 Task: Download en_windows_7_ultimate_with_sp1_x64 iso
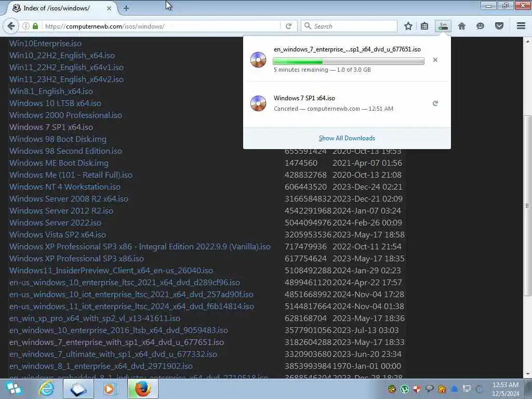113,354
